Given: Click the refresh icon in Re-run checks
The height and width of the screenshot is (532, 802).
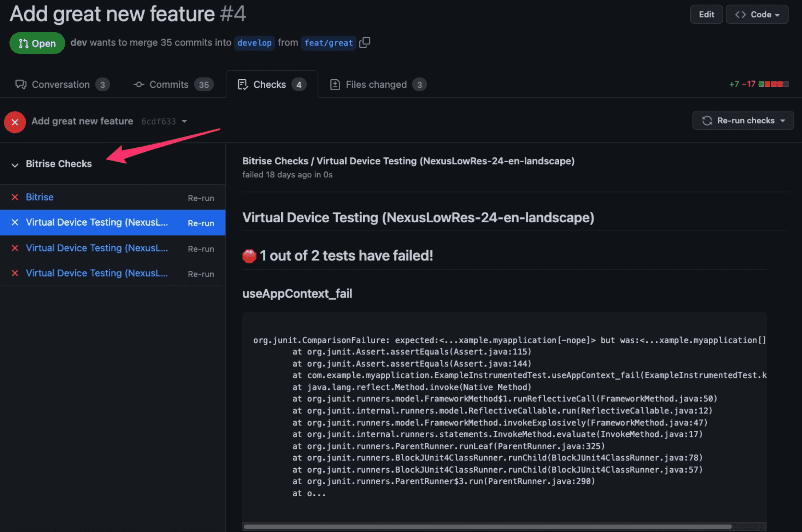Looking at the screenshot, I should tap(707, 120).
